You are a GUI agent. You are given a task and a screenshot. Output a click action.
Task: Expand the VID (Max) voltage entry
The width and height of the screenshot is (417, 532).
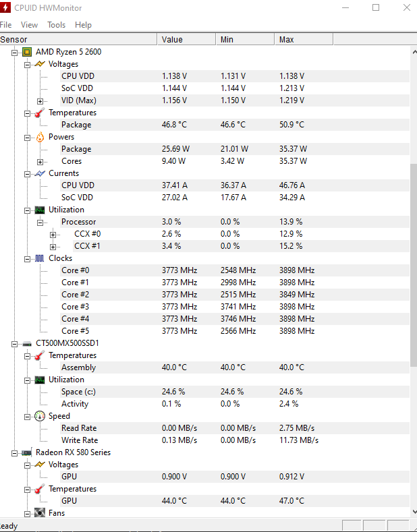(x=40, y=100)
